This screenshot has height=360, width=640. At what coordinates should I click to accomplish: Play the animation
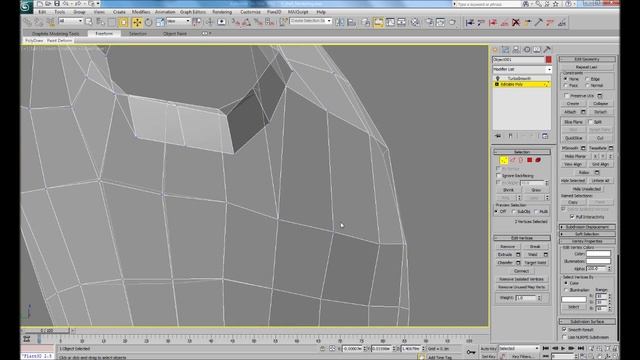563,348
